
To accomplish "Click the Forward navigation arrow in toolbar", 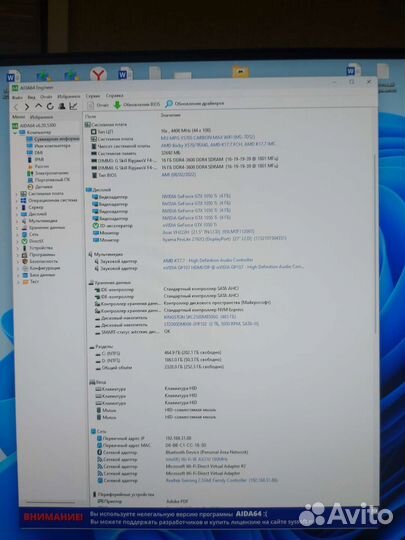I will [x=27, y=107].
